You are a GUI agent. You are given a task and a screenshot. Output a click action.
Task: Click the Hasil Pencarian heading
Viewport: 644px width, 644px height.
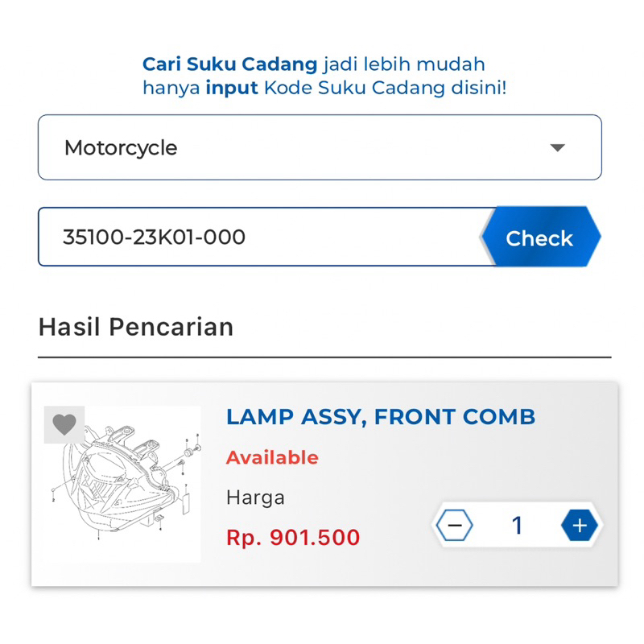tap(136, 327)
